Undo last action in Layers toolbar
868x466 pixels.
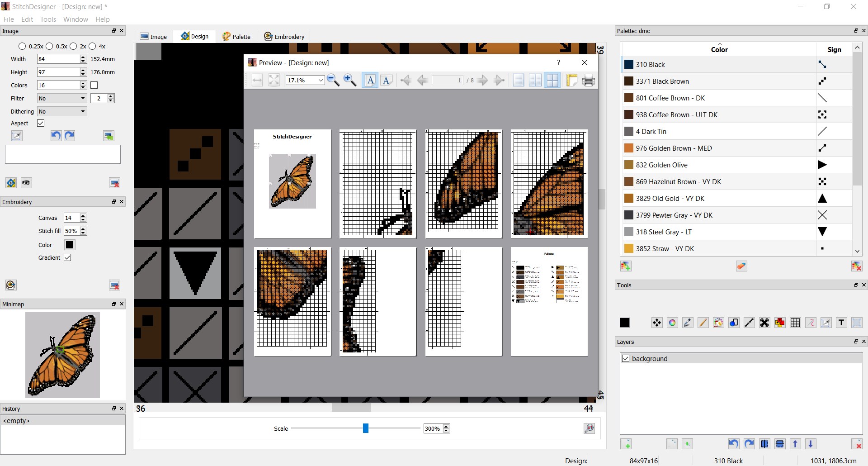tap(734, 444)
